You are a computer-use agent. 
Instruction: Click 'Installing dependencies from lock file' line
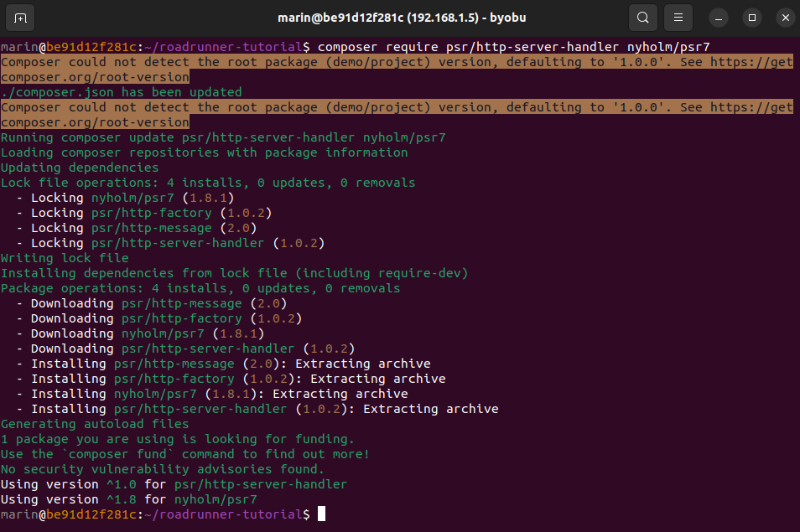pyautogui.click(x=235, y=273)
